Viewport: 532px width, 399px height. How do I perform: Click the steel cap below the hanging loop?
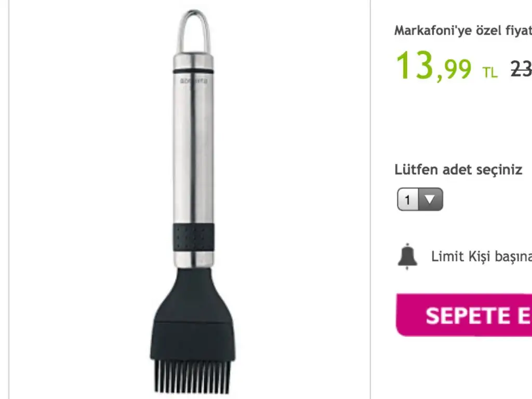(193, 60)
